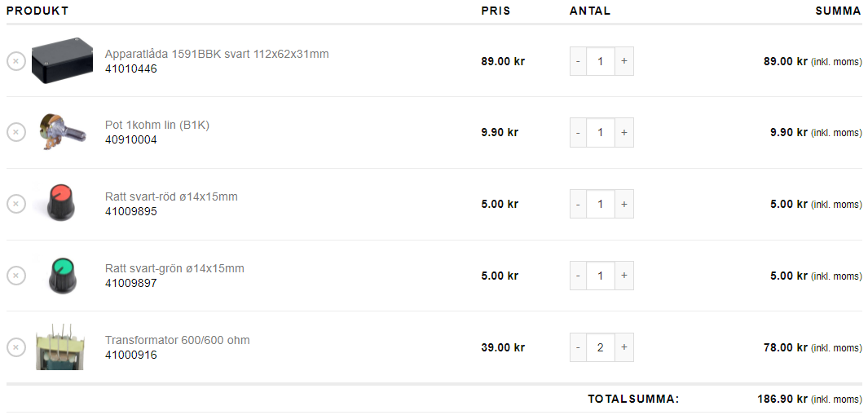
Task: Increase quantity of Apparatlåda 1591BBK
Action: coord(624,61)
